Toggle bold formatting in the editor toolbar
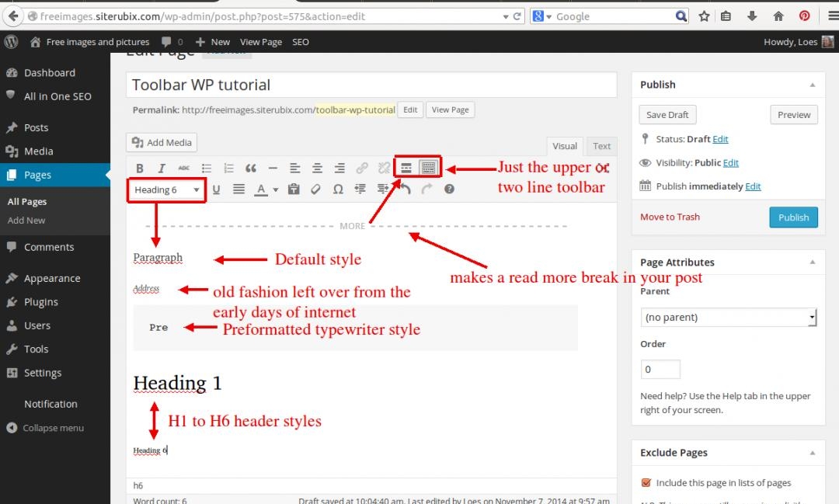 pos(141,168)
